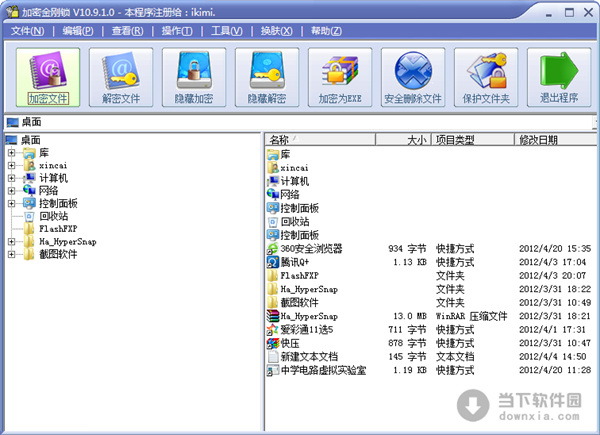Click the 加密文件 encrypt file toolbar icon
The image size is (600, 435).
(47, 77)
